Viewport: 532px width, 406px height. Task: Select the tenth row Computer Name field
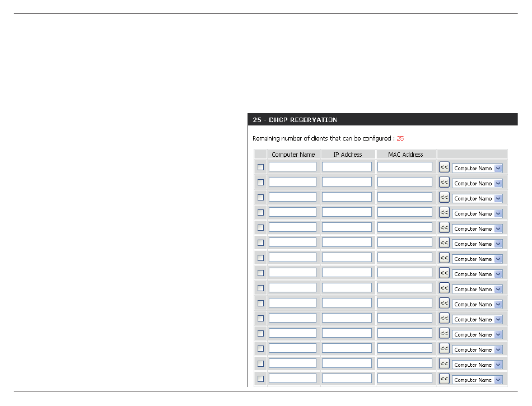click(292, 302)
